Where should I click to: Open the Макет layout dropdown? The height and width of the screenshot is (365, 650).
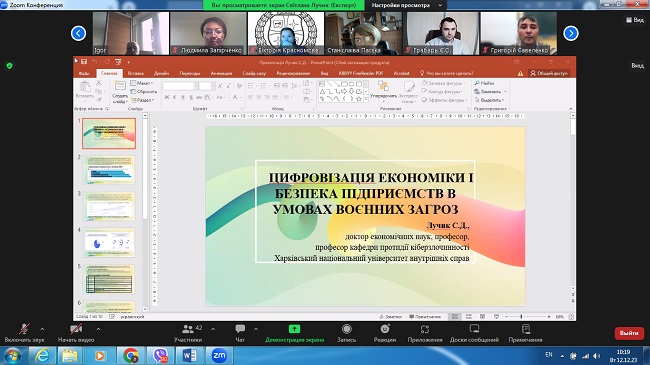click(142, 83)
